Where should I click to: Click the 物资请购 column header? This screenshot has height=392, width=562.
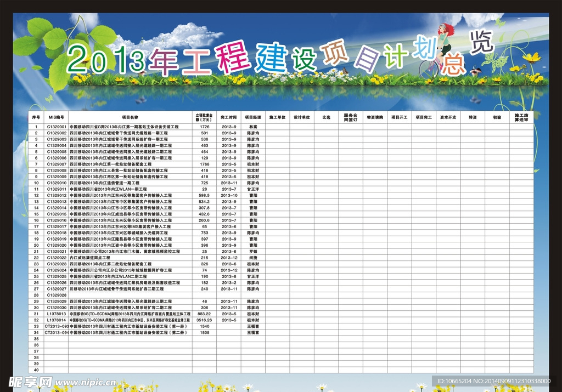(375, 117)
